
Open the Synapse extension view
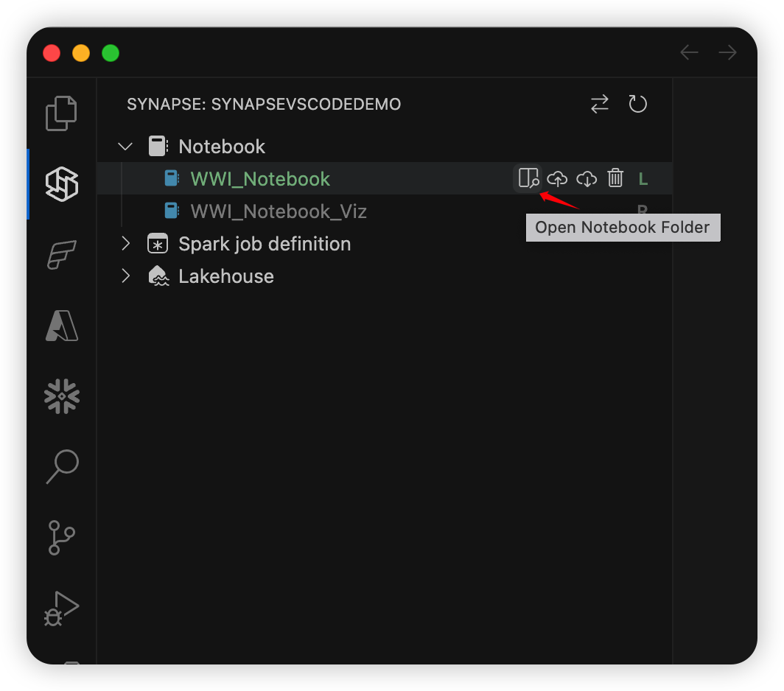pos(62,184)
